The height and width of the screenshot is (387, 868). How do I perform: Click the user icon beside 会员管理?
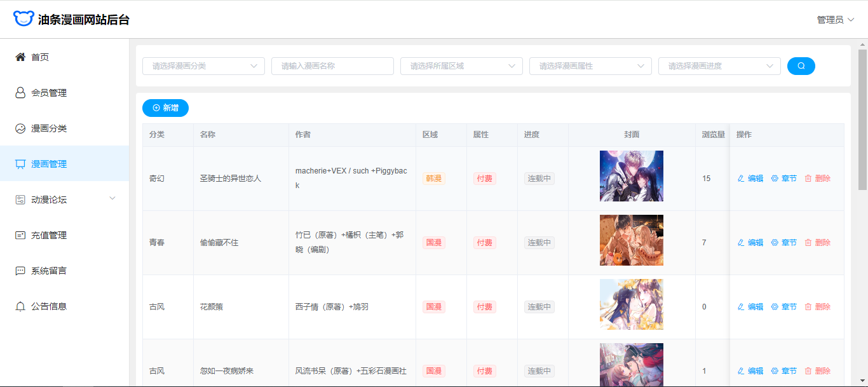[x=20, y=93]
